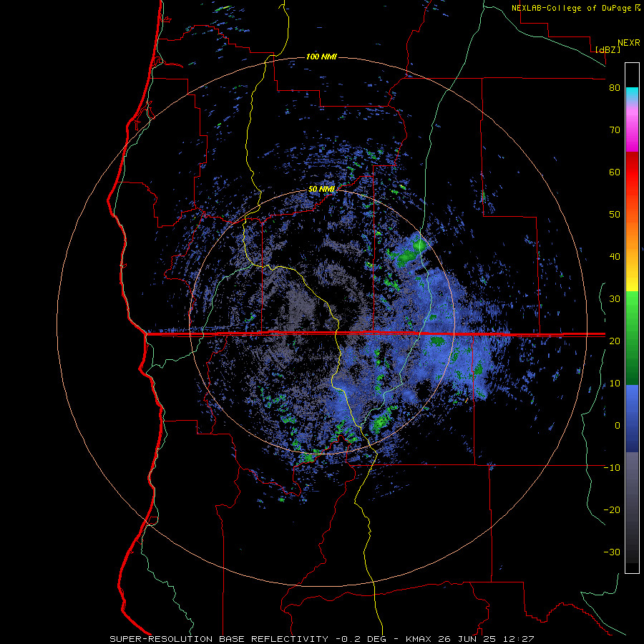This screenshot has width=644, height=644.
Task: Click the -10 value on the dBZ scale
Action: tap(612, 468)
